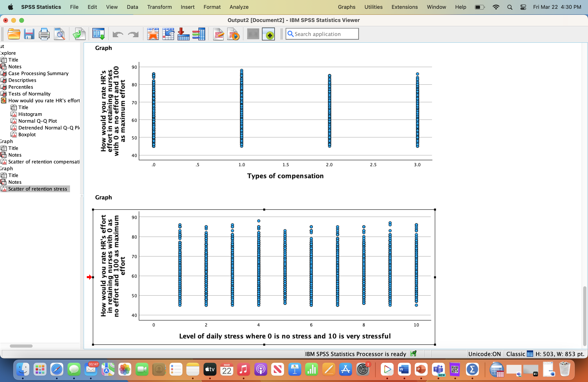Click the Classic theme status bar icon

[530, 354]
